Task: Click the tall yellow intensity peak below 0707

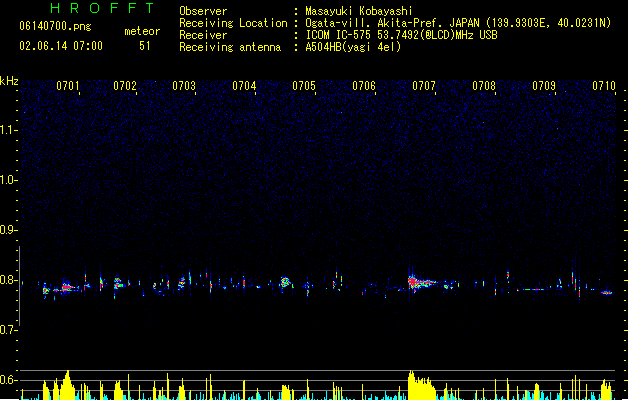Action: point(420,386)
